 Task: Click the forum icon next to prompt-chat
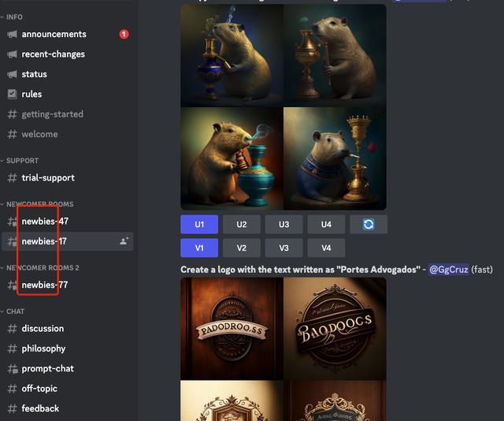(12, 368)
